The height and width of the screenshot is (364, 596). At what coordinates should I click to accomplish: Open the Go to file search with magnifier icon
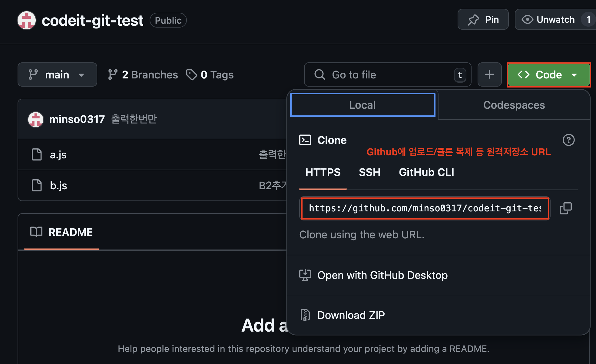click(320, 74)
